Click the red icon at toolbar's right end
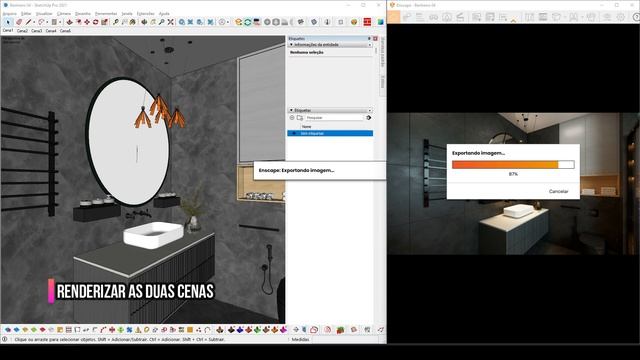This screenshot has height=360, width=640. (367, 22)
